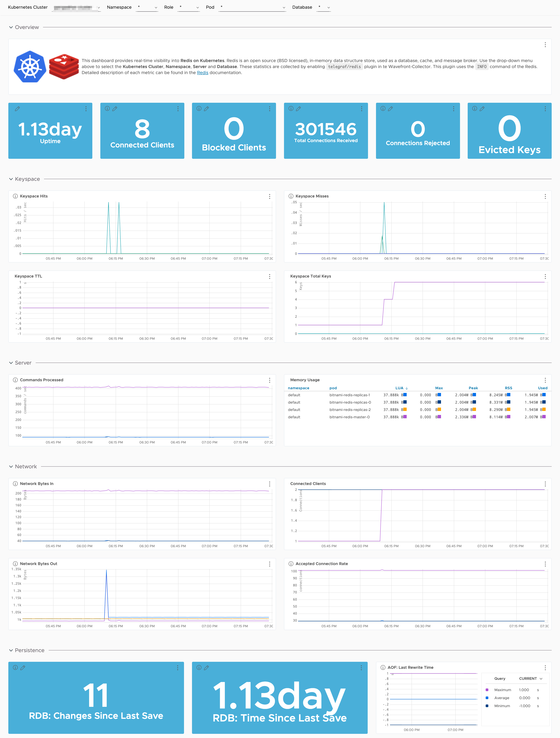This screenshot has height=738, width=560.
Task: Sort Memory Usage by namespace column
Action: click(x=299, y=388)
